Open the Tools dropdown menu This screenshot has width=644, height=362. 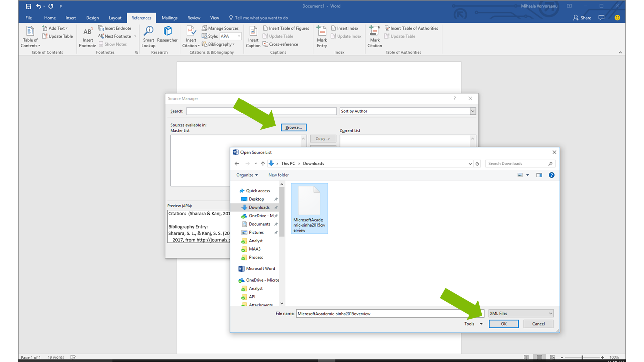click(473, 324)
